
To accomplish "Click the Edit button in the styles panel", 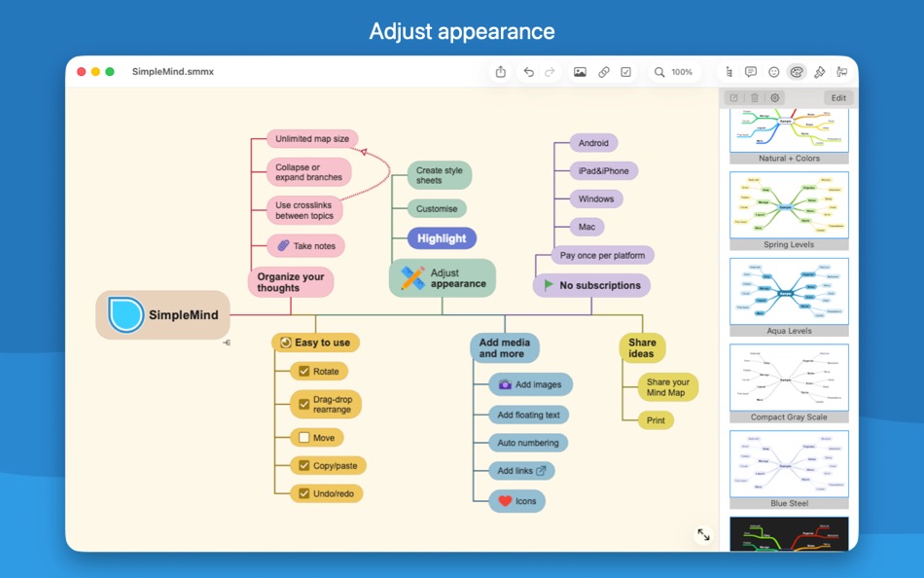I will tap(837, 97).
